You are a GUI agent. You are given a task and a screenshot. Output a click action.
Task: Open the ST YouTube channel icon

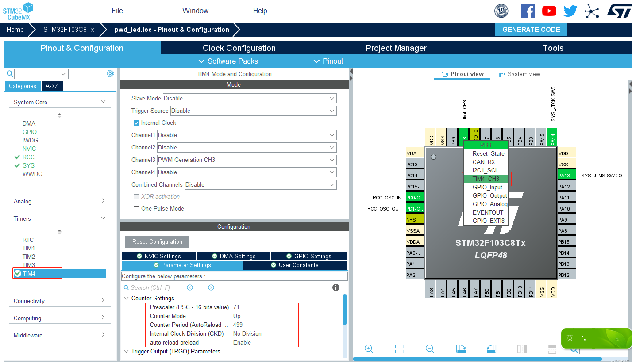tap(549, 11)
